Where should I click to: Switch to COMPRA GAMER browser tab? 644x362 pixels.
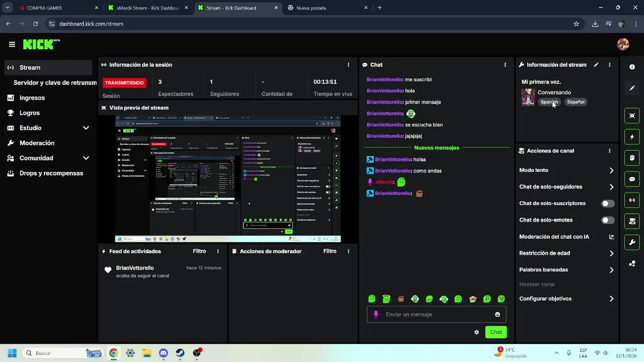pyautogui.click(x=58, y=8)
